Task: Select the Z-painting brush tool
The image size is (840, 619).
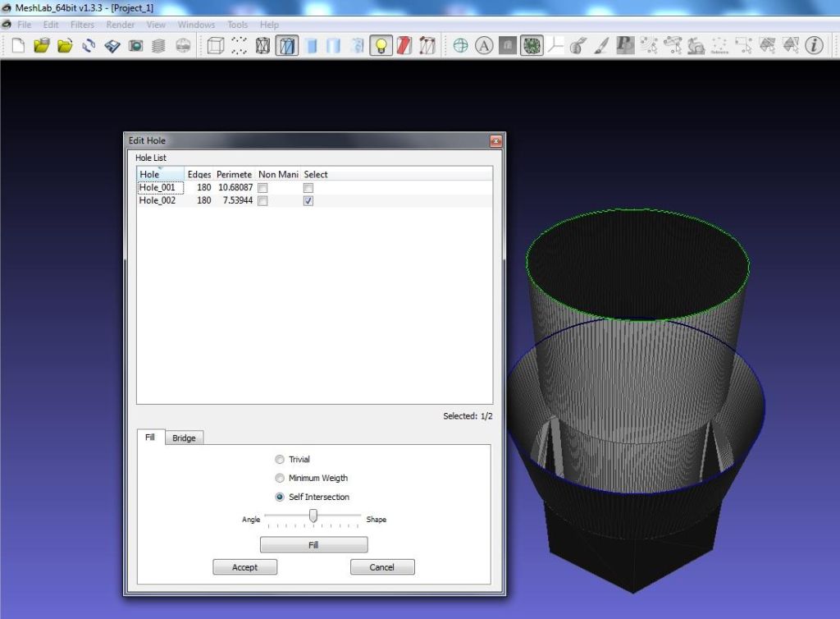Action: tap(601, 46)
